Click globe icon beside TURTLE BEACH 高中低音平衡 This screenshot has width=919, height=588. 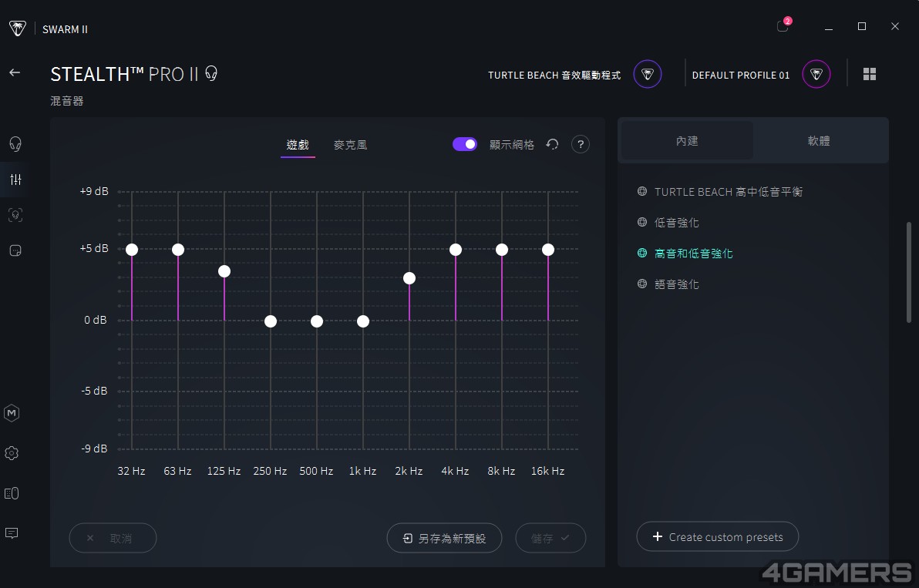coord(642,191)
